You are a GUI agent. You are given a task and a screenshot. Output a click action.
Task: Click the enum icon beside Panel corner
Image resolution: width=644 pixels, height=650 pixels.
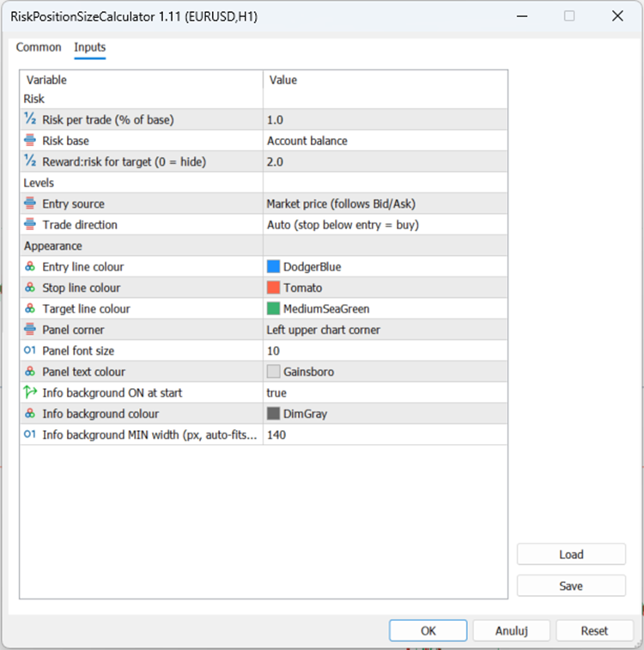pos(30,329)
